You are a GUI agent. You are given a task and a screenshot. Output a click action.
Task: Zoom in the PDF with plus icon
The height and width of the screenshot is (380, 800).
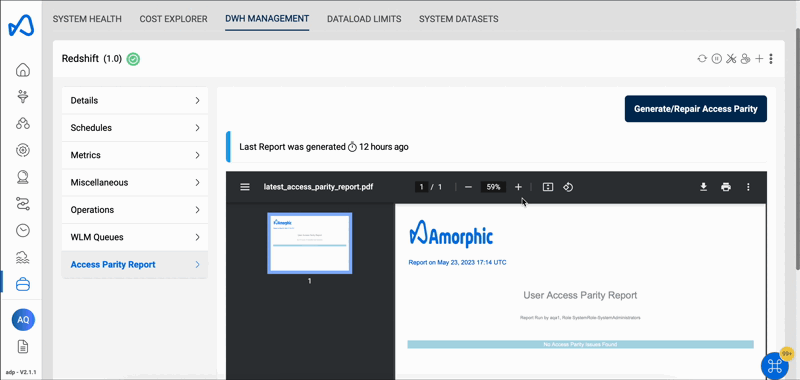click(518, 187)
